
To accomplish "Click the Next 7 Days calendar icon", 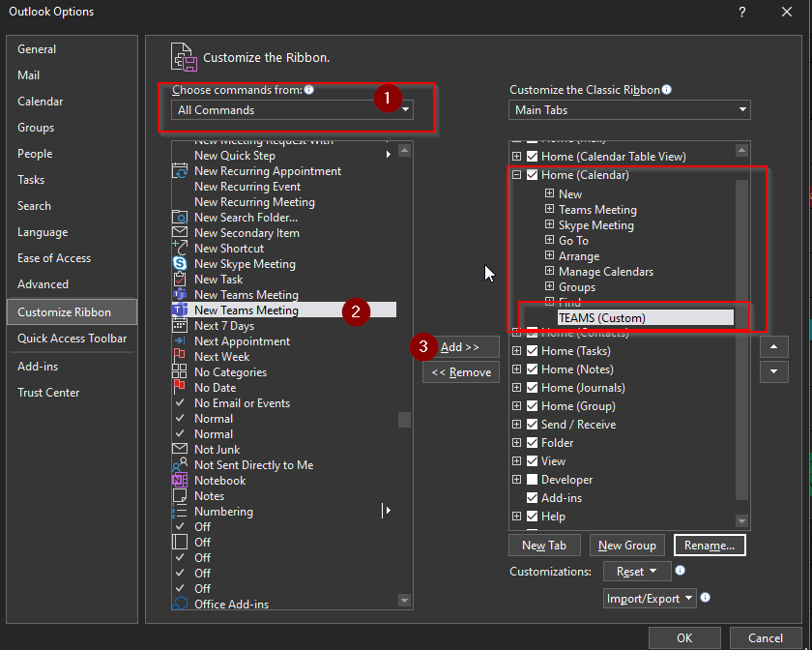I will pyautogui.click(x=180, y=326).
